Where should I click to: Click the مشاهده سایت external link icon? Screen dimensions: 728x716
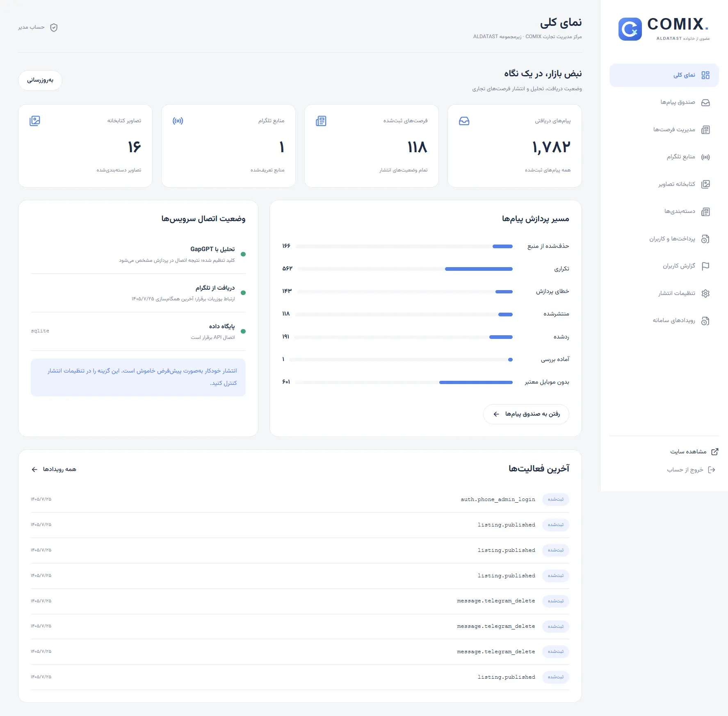[x=714, y=452]
